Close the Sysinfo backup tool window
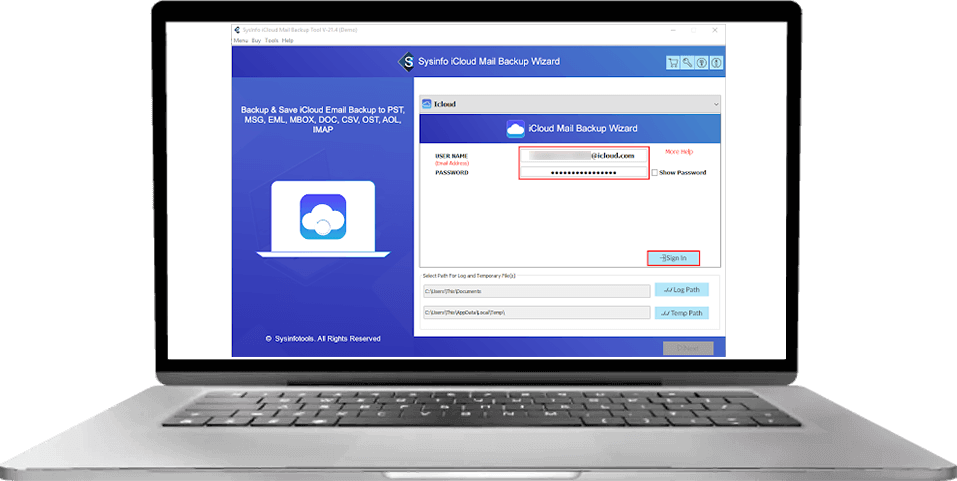This screenshot has height=481, width=957. click(x=714, y=30)
